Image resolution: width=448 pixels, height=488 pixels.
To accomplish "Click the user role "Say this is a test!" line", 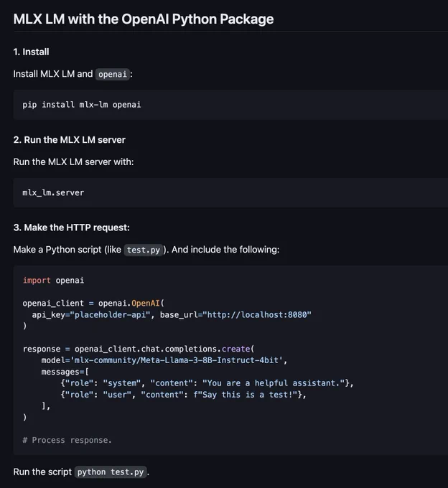I will (x=183, y=395).
